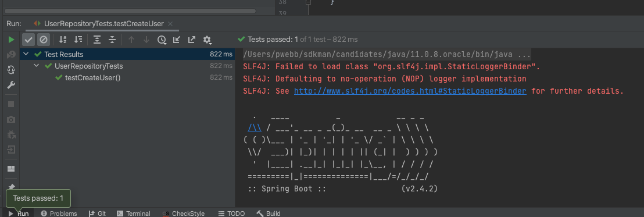
Task: Click Attach Debugger bug icon
Action: pos(11,134)
